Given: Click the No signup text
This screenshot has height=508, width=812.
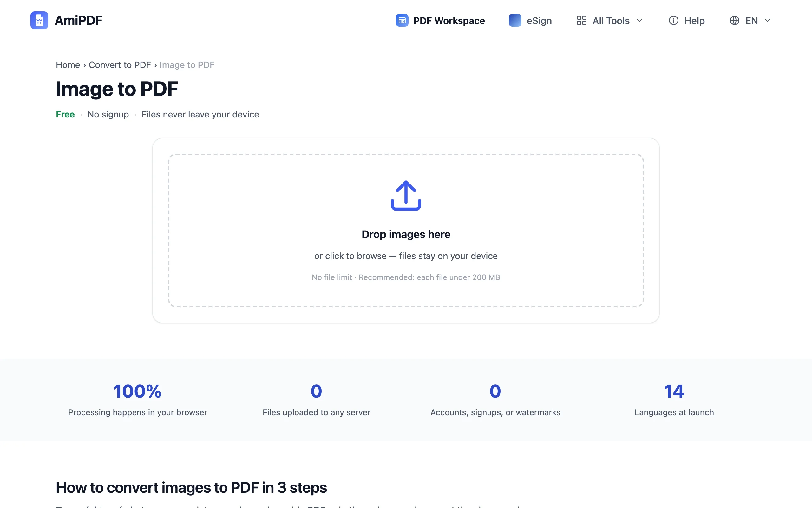Looking at the screenshot, I should [108, 115].
